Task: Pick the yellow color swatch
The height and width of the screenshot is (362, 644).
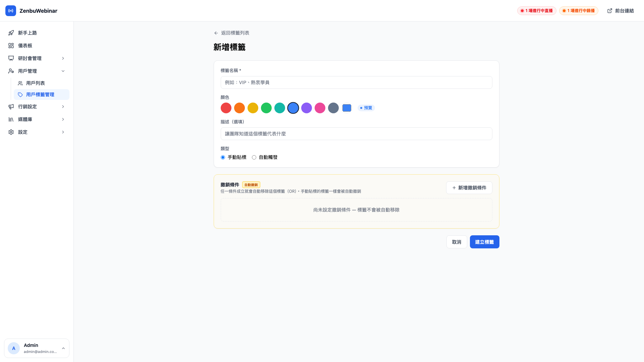Action: click(253, 108)
